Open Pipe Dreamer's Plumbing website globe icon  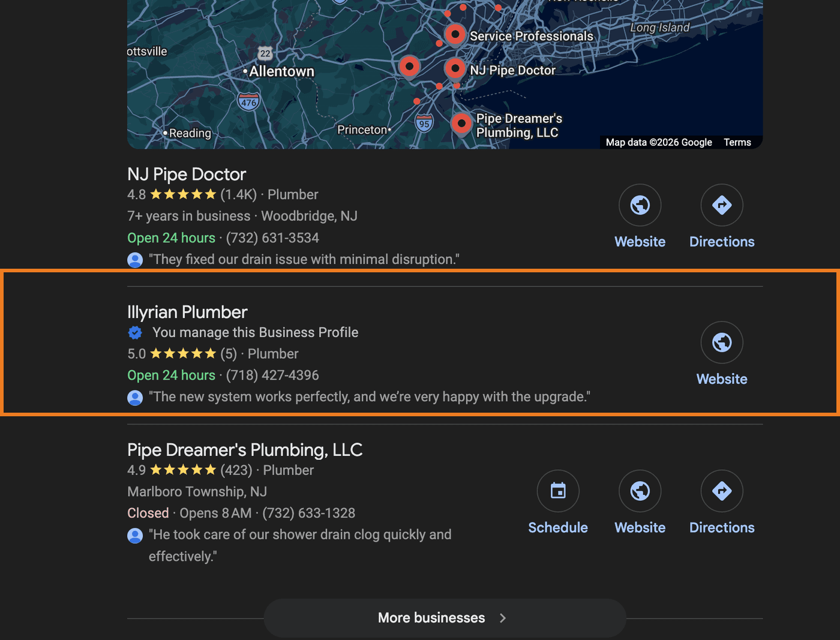[640, 491]
